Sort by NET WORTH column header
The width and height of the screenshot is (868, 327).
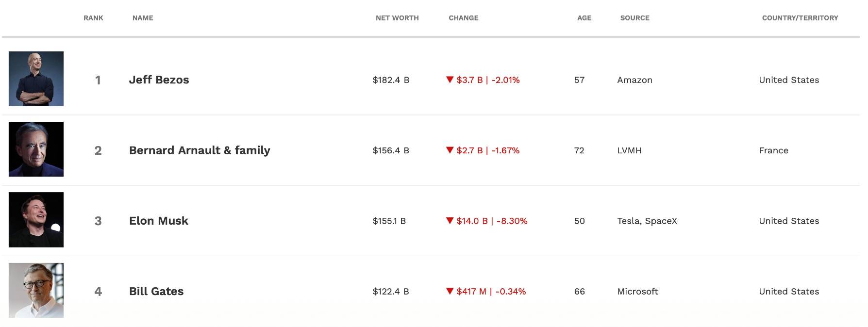[397, 18]
